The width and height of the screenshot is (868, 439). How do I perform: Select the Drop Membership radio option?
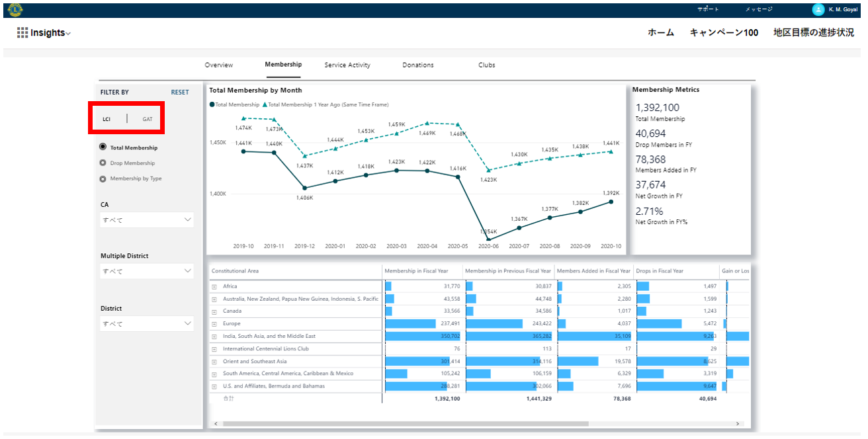[103, 163]
